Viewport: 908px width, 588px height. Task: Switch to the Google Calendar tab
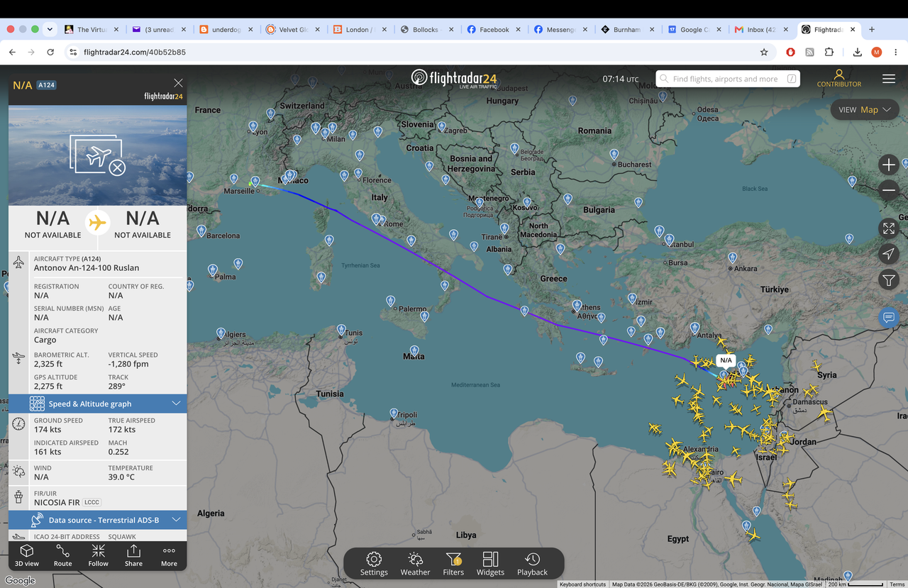[x=694, y=30]
